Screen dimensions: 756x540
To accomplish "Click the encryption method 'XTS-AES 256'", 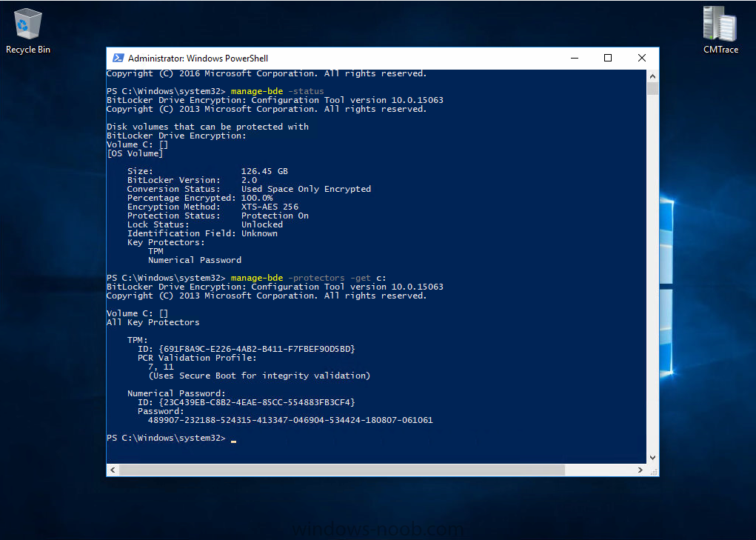I will tap(270, 207).
